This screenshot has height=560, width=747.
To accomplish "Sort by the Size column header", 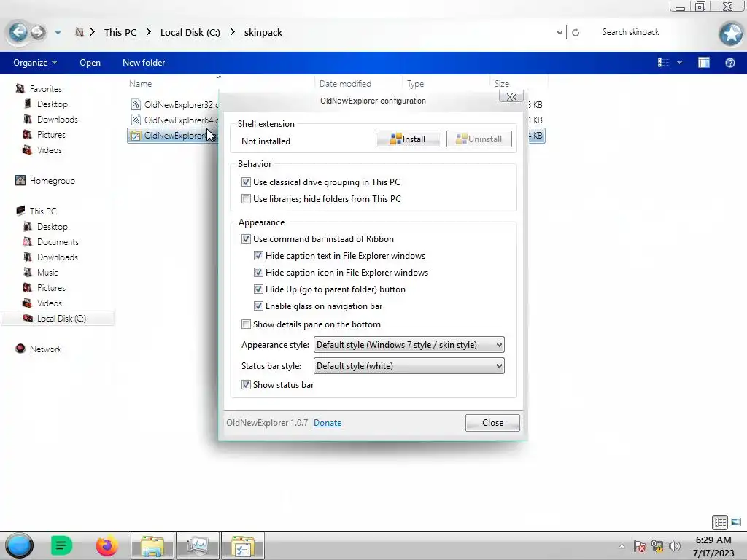I will [502, 83].
